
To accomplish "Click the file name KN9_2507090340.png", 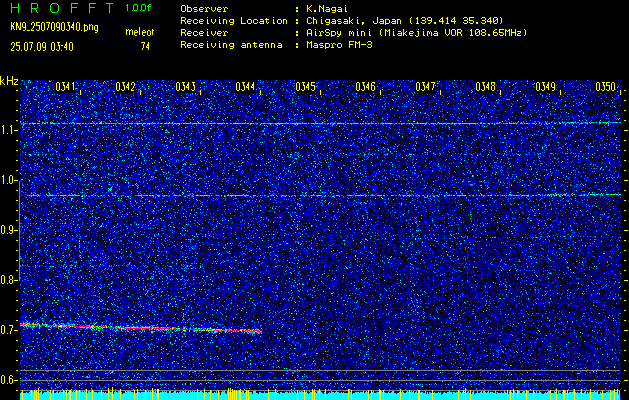I will (x=54, y=27).
